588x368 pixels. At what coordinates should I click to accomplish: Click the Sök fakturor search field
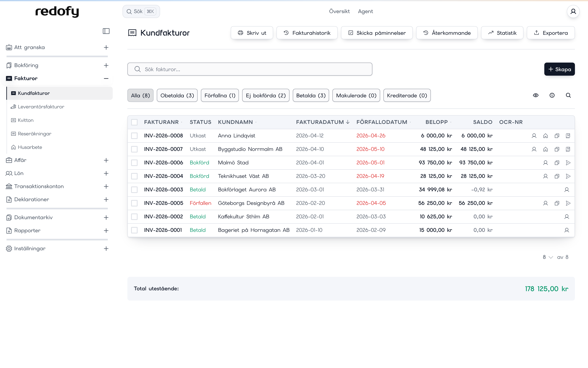point(249,69)
